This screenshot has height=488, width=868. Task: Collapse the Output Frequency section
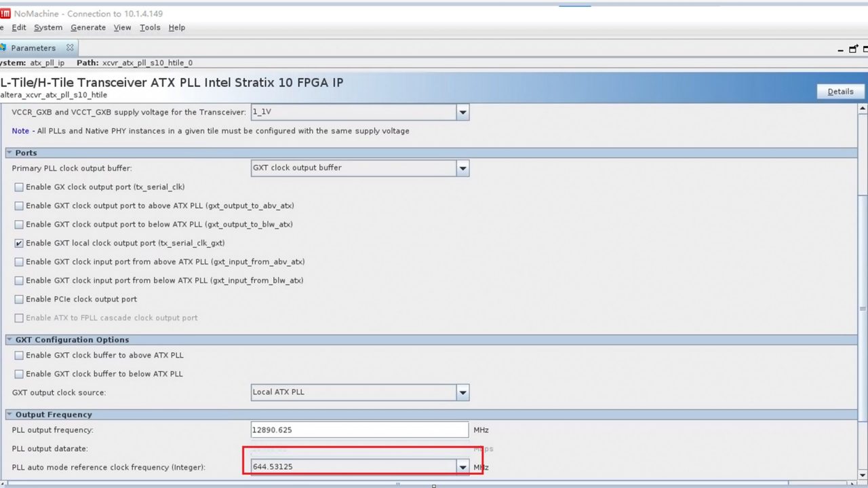click(9, 415)
